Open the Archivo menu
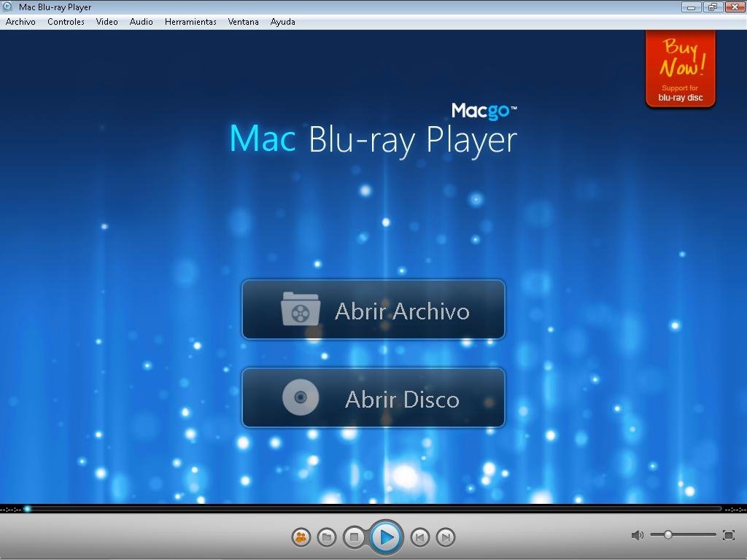This screenshot has width=747, height=560. [x=20, y=22]
